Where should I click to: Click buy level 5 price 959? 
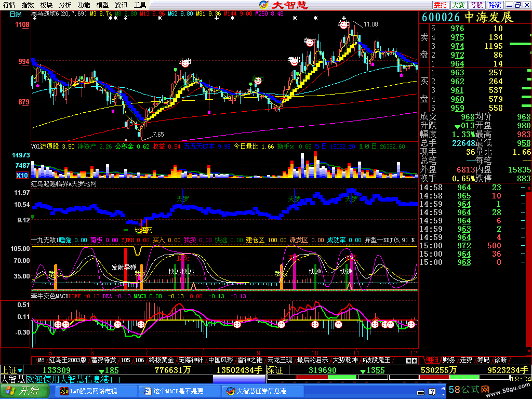pos(457,108)
